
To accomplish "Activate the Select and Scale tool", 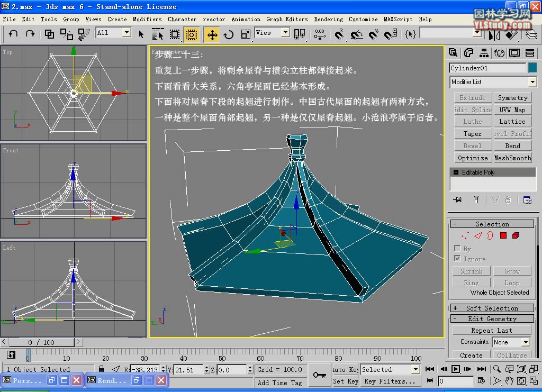I will (246, 34).
